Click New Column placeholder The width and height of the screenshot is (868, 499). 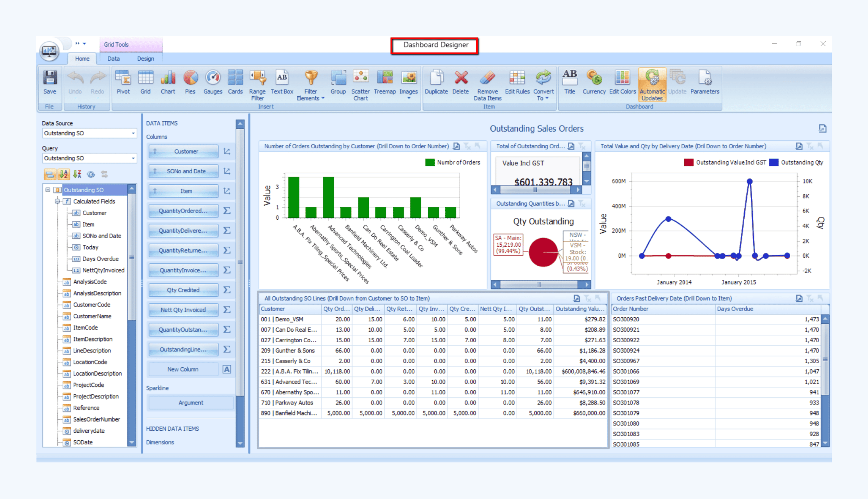pos(183,369)
